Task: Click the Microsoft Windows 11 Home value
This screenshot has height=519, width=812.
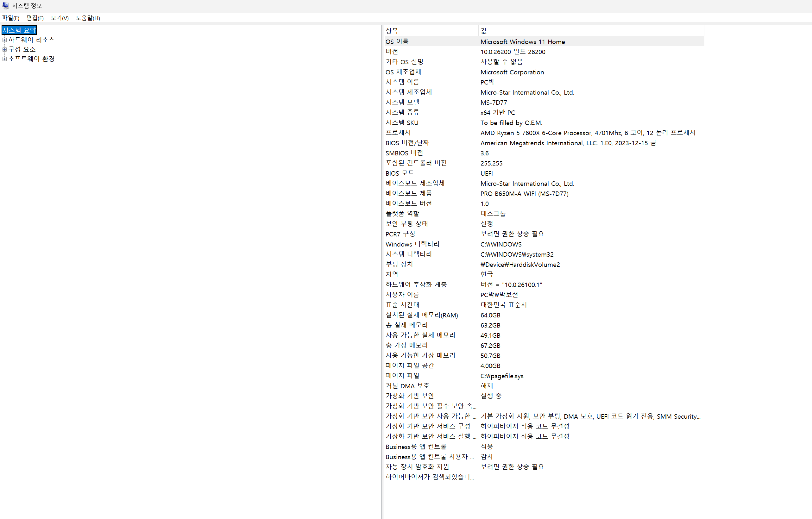Action: click(522, 41)
